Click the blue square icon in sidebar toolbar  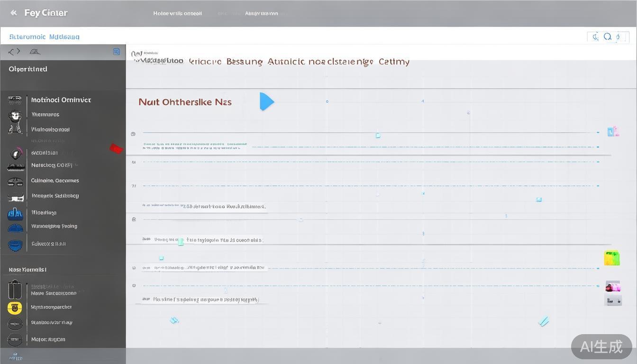117,52
